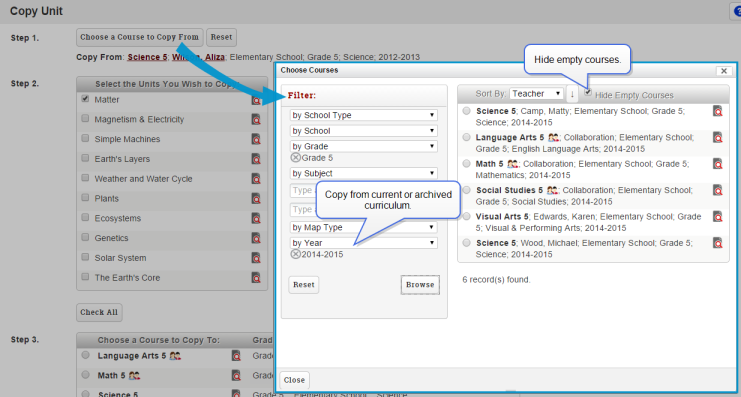Remove the Grade 5 filter
Viewport: 741px width, 397px height.
[296, 158]
